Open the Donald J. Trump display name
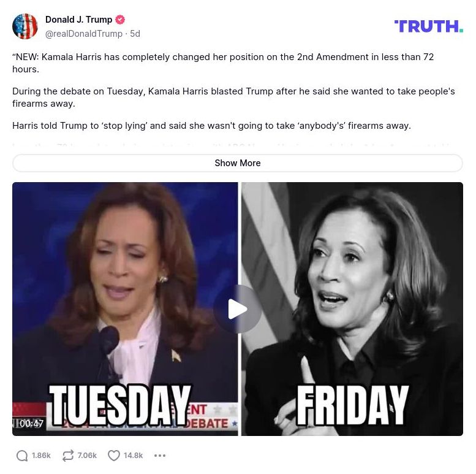This screenshot has width=476, height=474. pos(78,20)
